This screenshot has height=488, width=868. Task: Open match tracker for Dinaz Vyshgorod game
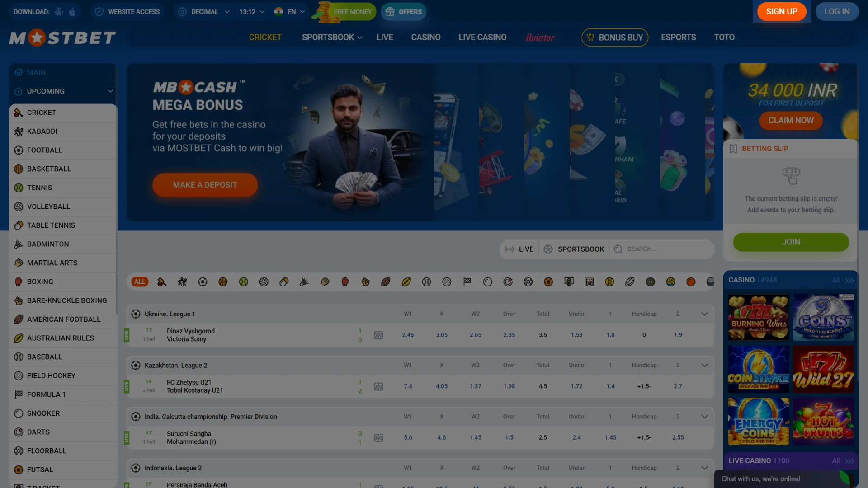(378, 335)
